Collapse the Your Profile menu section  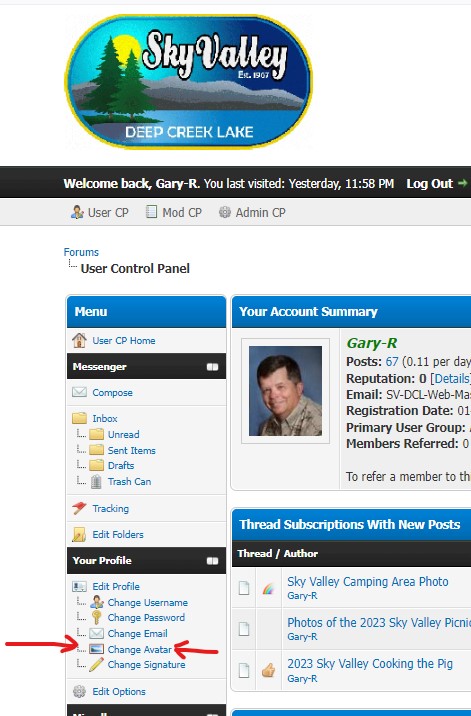(212, 561)
